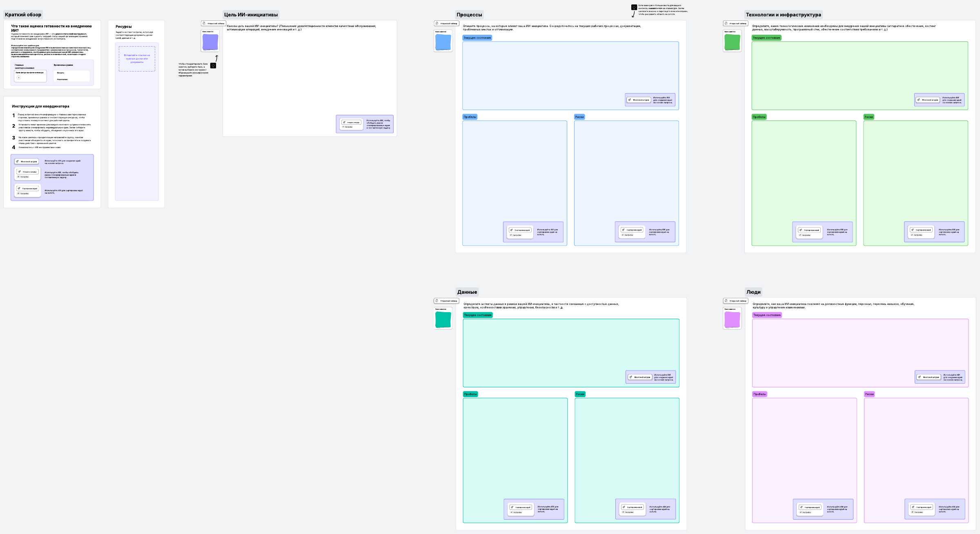Open timer button in Цель ИИ-инициативы section
Screen dimensions: 980x534
214,23
